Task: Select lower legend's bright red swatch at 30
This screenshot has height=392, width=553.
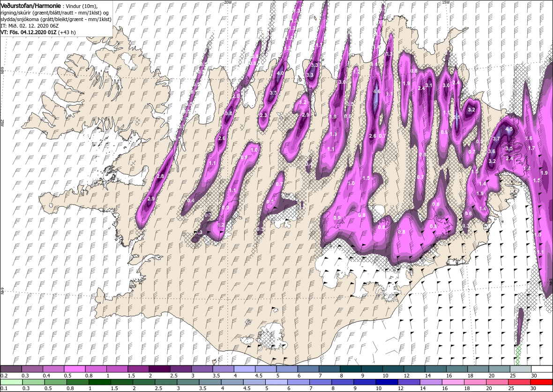Action: pos(541,382)
